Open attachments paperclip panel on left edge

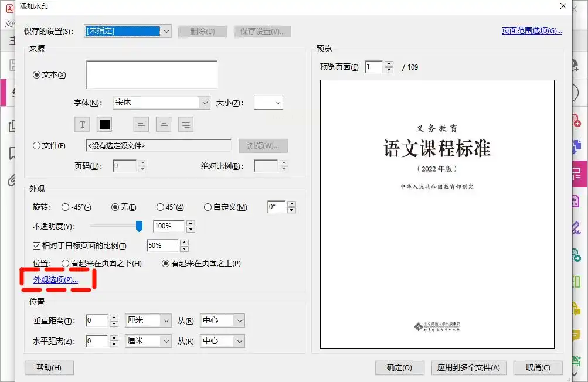point(11,180)
